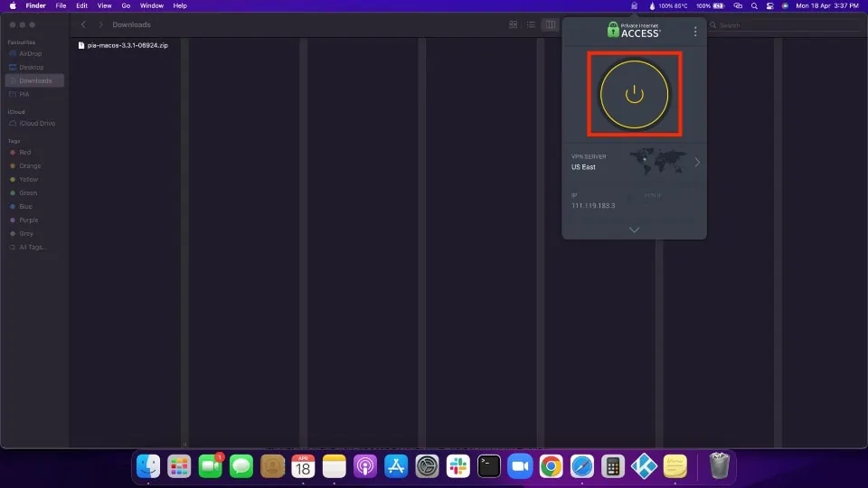Go back in Finder navigation
The height and width of the screenshot is (488, 868).
tap(83, 25)
